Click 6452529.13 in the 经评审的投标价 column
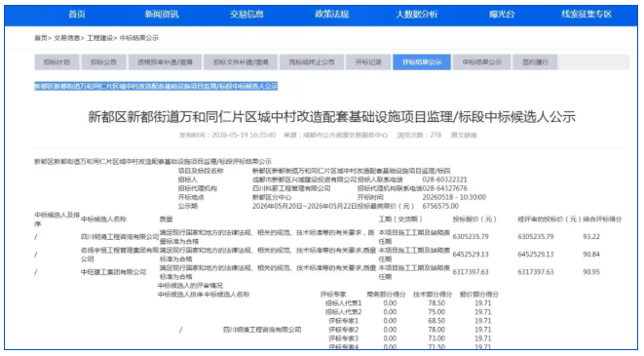 point(536,255)
